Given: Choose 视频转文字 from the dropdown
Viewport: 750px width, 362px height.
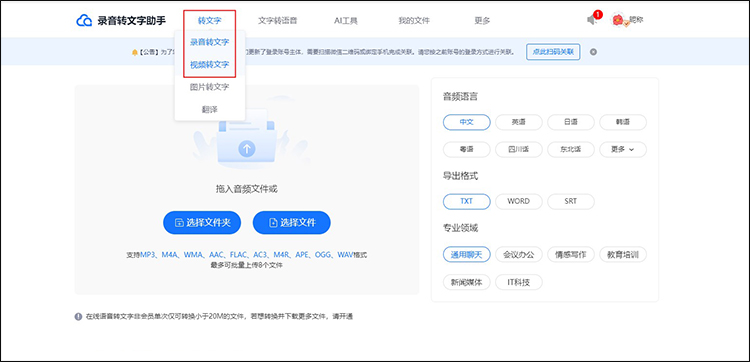Looking at the screenshot, I should coord(210,65).
